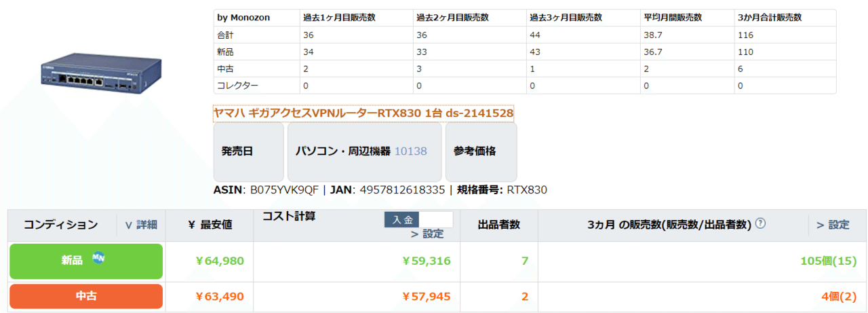Image resolution: width=868 pixels, height=313 pixels.
Task: Click the 新品 sales figure 105個(15)
Action: pos(829,261)
